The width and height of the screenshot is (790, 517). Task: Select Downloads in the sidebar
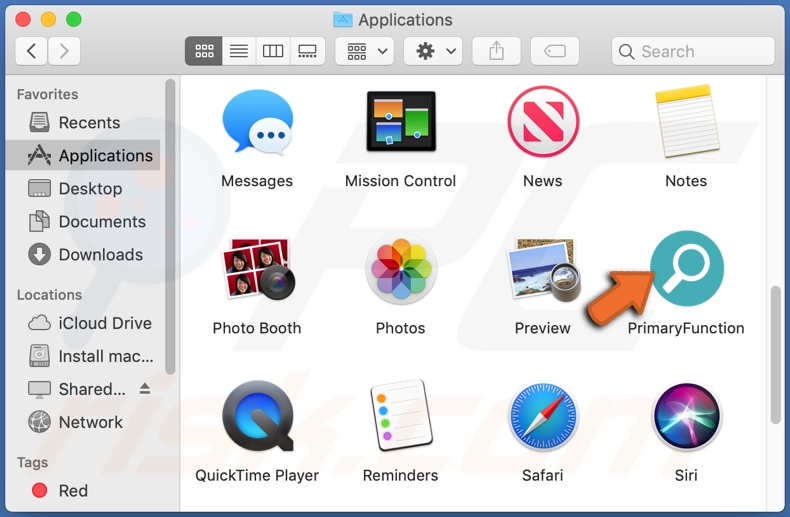click(x=83, y=254)
